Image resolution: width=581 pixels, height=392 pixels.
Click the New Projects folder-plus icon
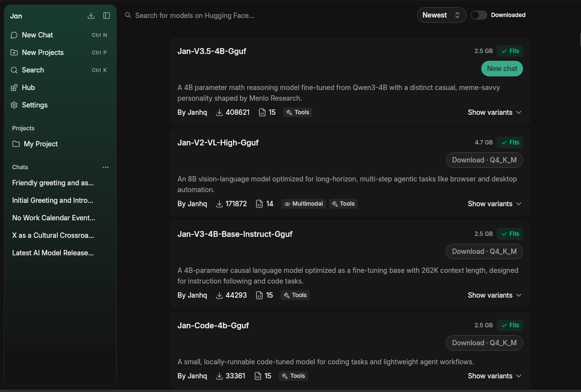[14, 53]
